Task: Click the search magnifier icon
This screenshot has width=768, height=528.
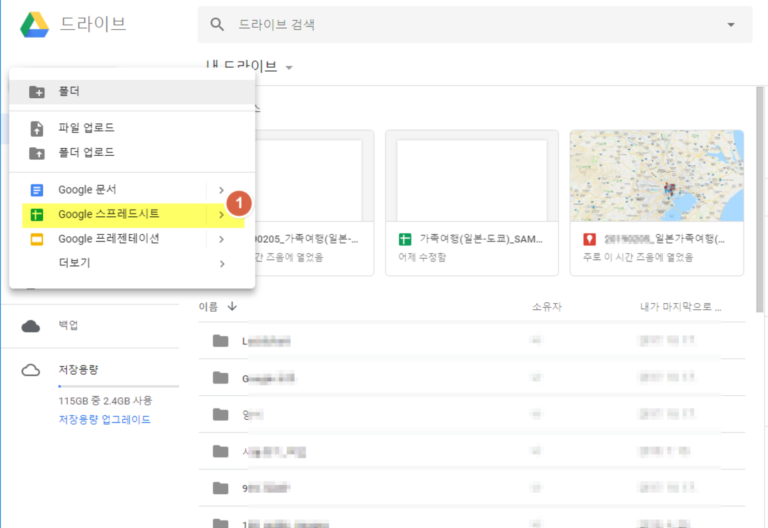Action: (x=217, y=24)
